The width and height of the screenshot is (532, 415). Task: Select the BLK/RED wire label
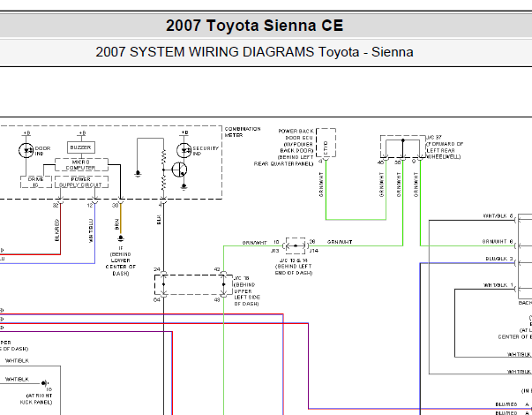click(x=56, y=230)
